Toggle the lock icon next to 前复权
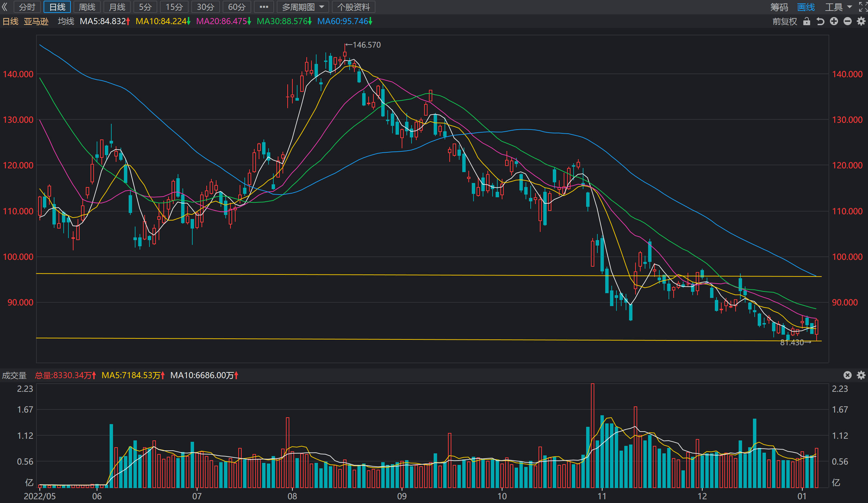Screen dimensions: 868x503 807,21
